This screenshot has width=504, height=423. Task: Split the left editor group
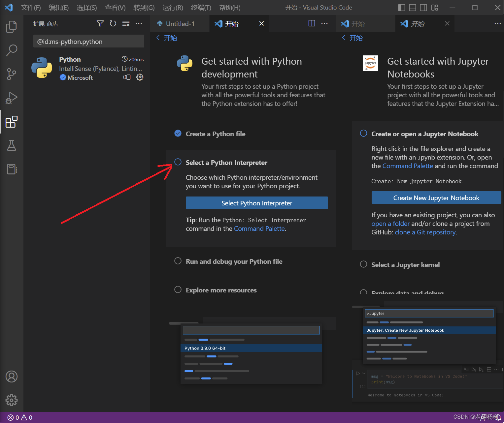(312, 23)
